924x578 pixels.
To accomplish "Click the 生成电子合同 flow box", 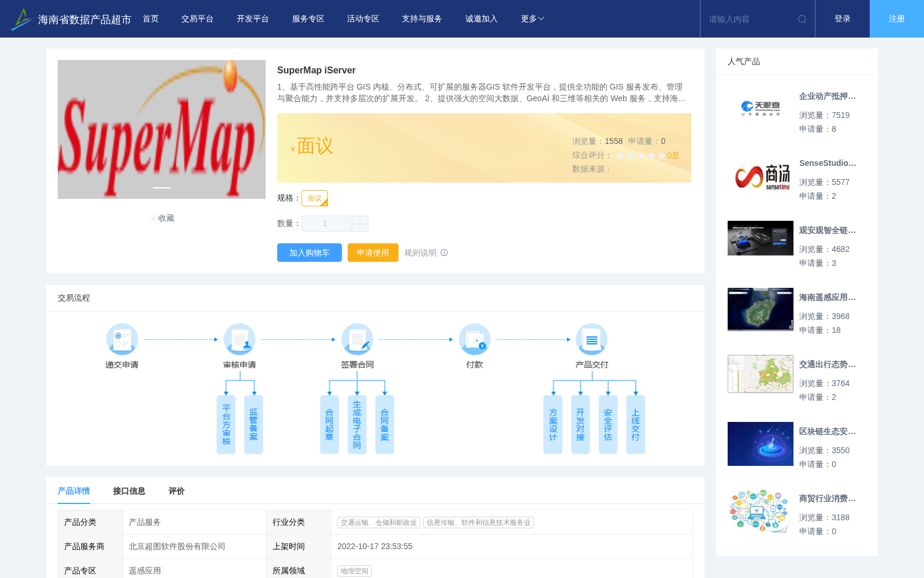I will pyautogui.click(x=357, y=425).
